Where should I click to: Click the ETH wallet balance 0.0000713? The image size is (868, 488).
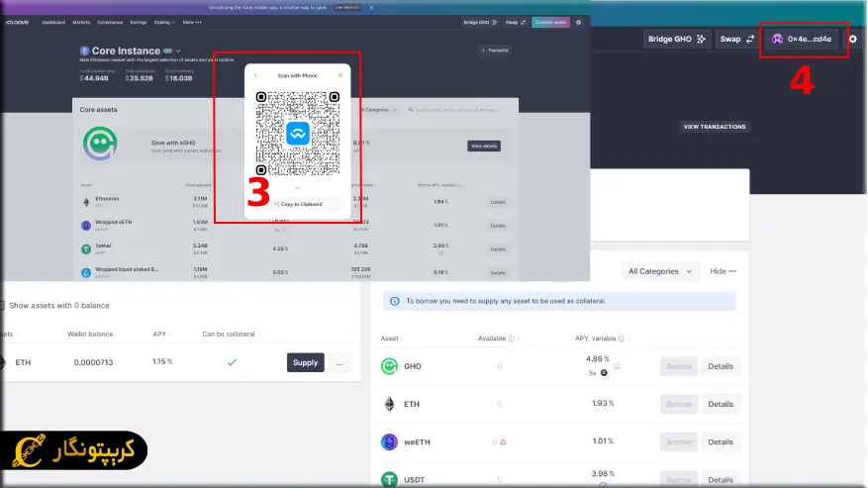94,362
